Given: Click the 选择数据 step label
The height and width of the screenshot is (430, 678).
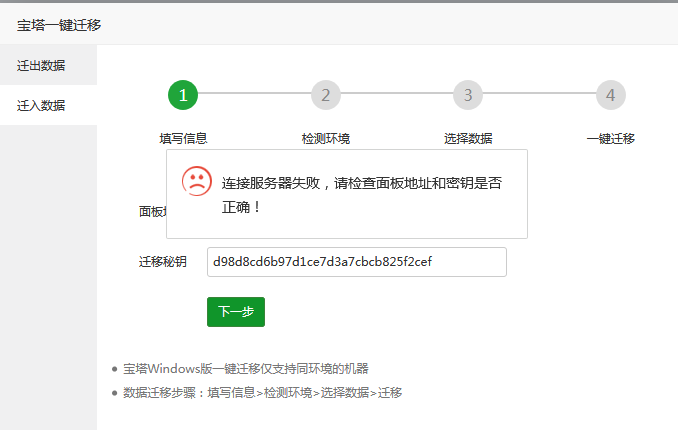Looking at the screenshot, I should pyautogui.click(x=468, y=138).
